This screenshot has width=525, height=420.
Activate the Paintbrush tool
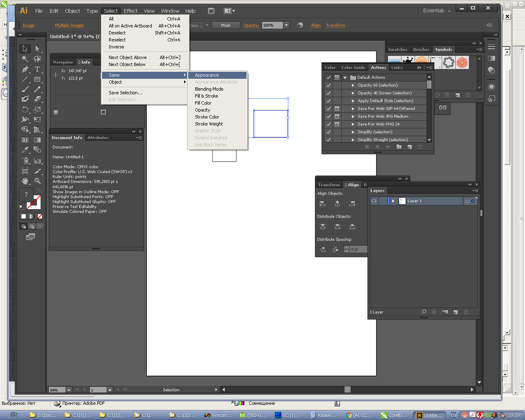pyautogui.click(x=25, y=89)
